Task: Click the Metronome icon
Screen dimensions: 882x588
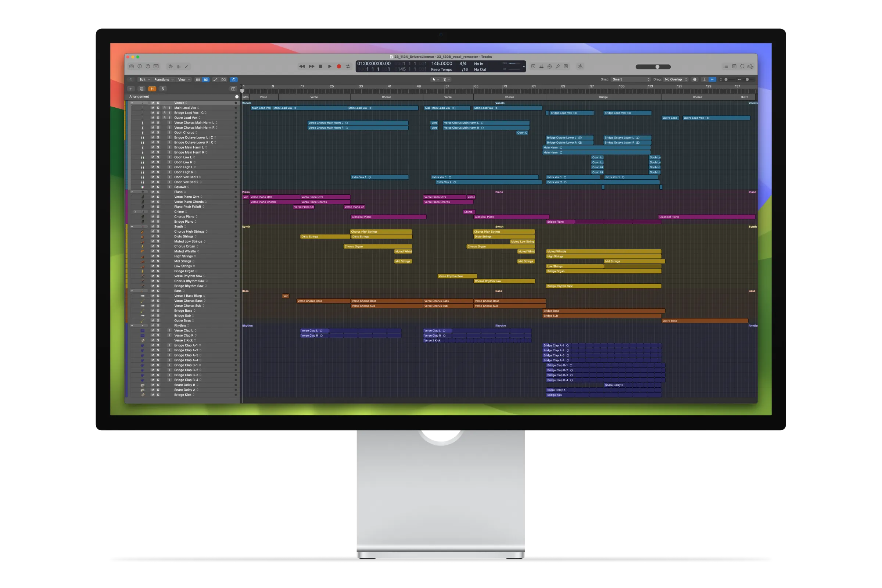Action: tap(580, 67)
